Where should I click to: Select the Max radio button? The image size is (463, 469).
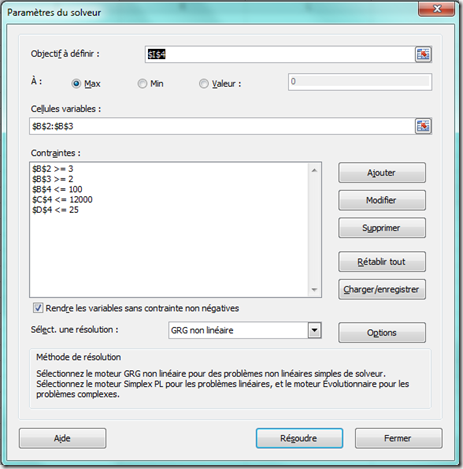point(76,83)
